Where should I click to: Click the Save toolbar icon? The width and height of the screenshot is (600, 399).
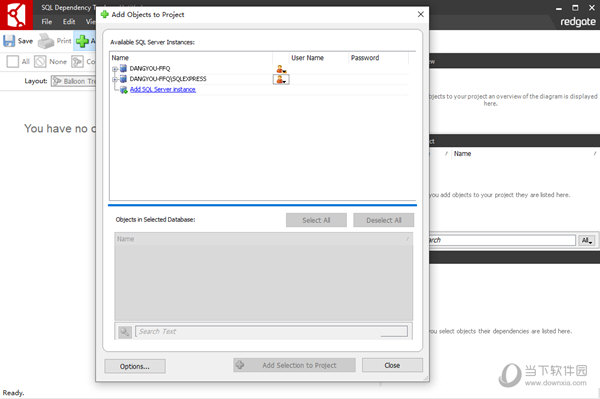[9, 41]
